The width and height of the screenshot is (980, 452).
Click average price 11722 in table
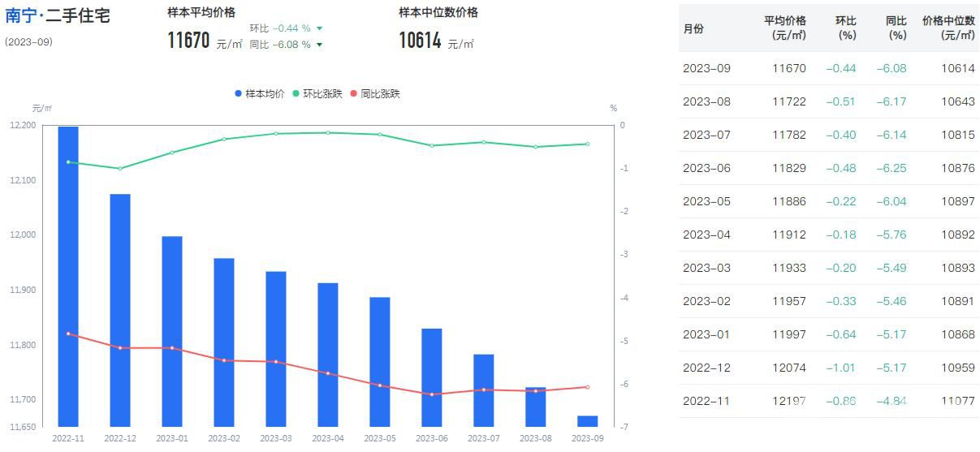pos(789,101)
